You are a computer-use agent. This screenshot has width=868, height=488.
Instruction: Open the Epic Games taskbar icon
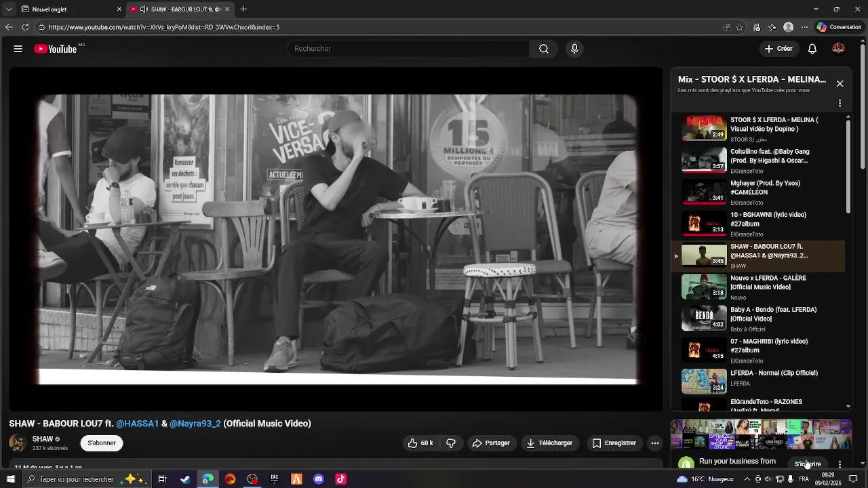(x=274, y=479)
